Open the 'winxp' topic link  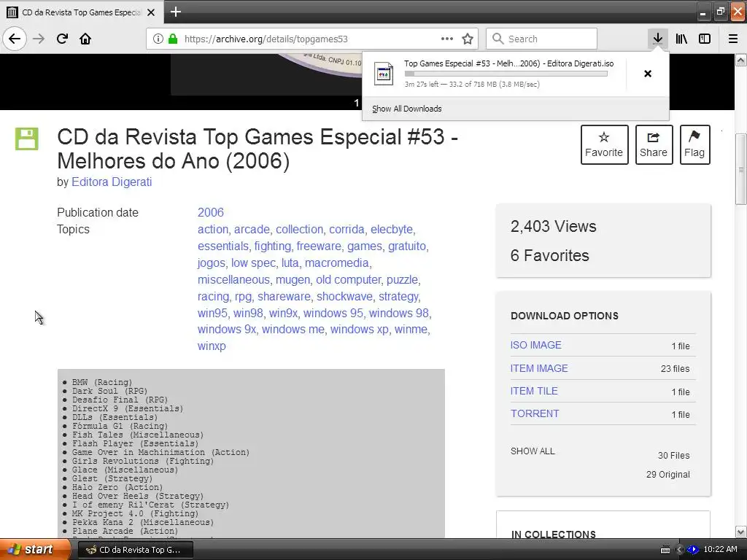click(212, 346)
